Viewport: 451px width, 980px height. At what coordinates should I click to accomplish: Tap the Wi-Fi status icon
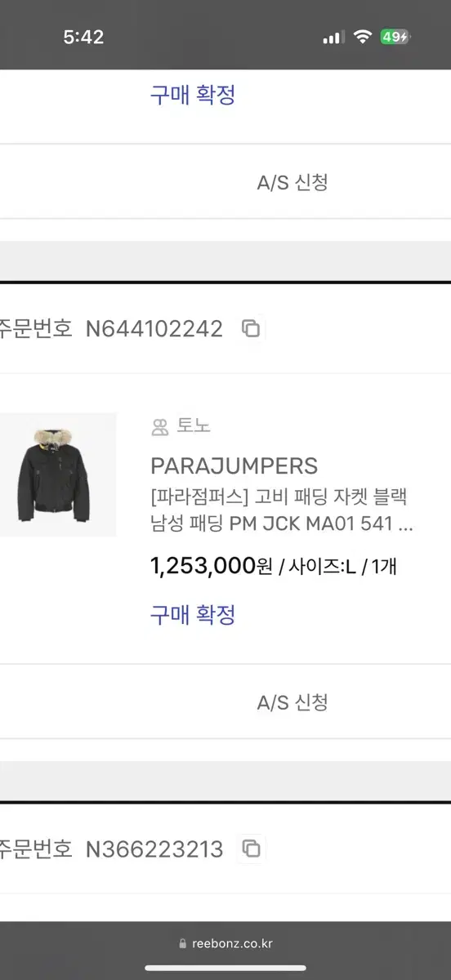tap(362, 37)
